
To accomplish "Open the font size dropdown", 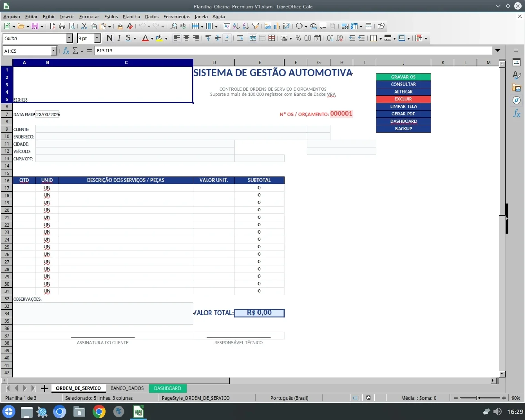I will coord(97,38).
